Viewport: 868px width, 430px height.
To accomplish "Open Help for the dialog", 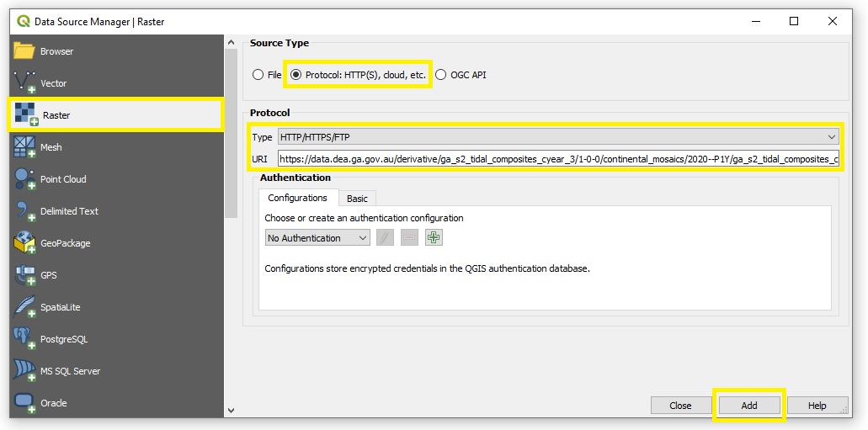I will point(817,406).
